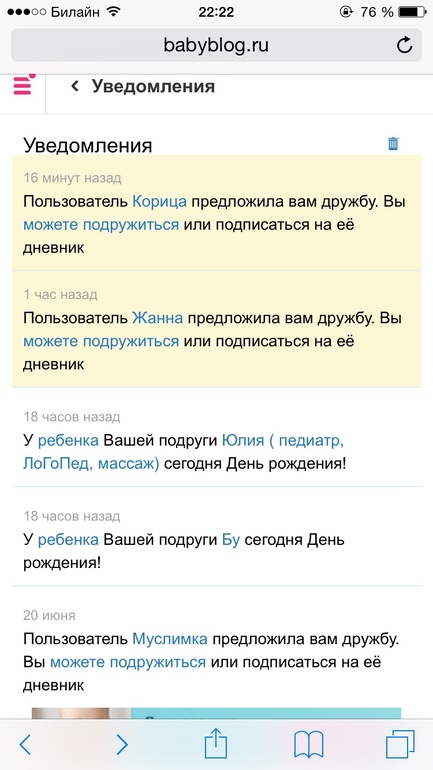Tap the babyblog.ru address bar

click(x=216, y=45)
